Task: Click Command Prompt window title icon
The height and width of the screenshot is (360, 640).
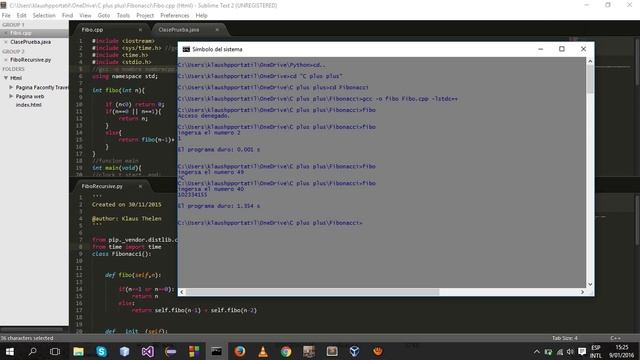Action: pyautogui.click(x=186, y=49)
